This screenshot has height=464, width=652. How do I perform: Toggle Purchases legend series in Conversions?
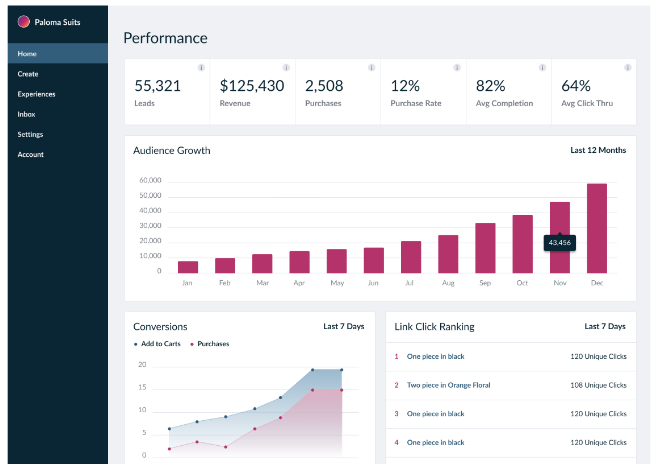click(210, 344)
